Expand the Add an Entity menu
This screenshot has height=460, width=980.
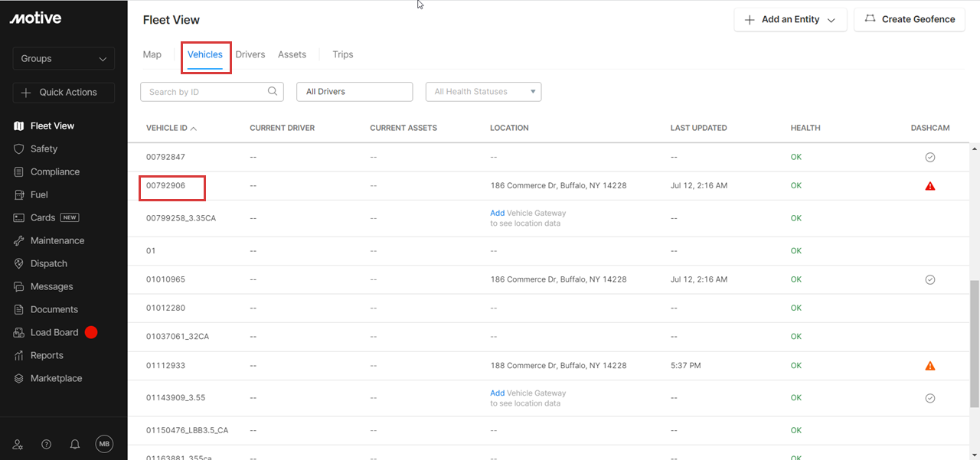(x=790, y=20)
